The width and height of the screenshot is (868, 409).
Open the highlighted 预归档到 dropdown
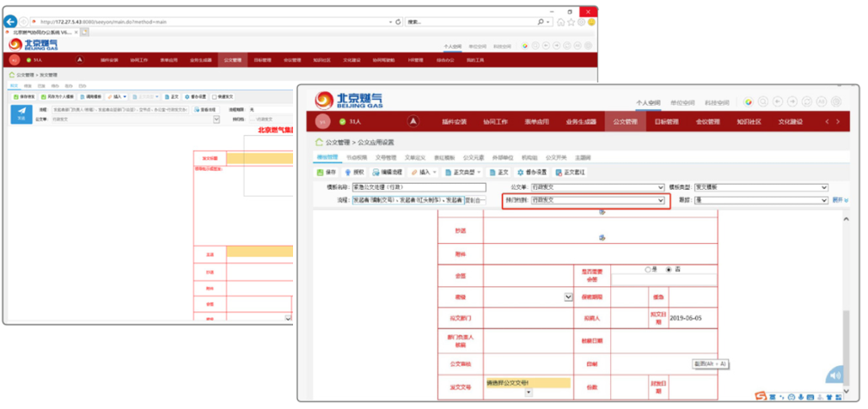point(597,200)
